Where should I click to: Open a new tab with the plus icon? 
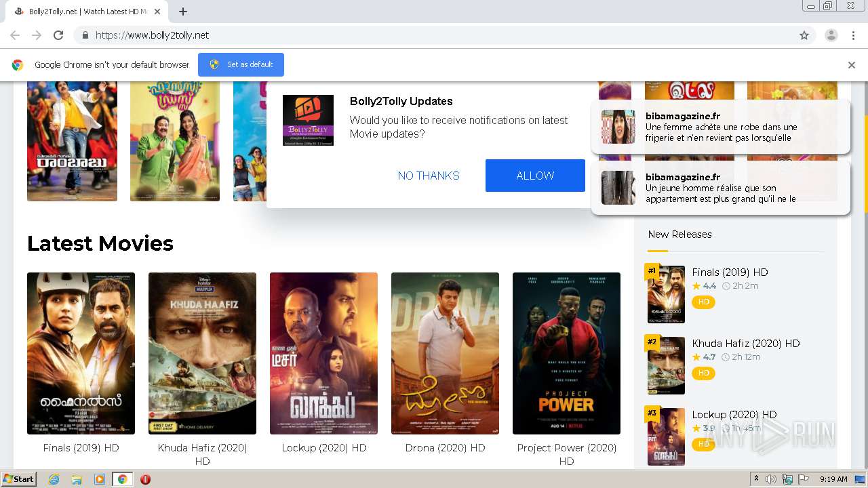pyautogui.click(x=183, y=12)
